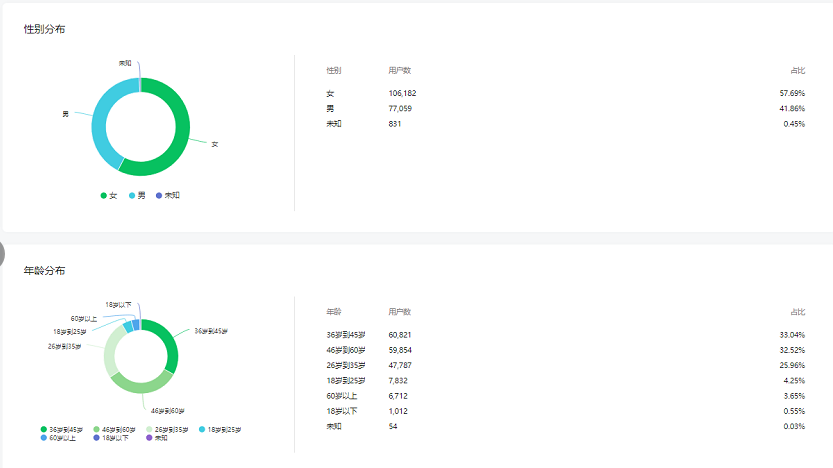Click the 0.03% percentage value
Screen dimensions: 833x468
click(794, 427)
